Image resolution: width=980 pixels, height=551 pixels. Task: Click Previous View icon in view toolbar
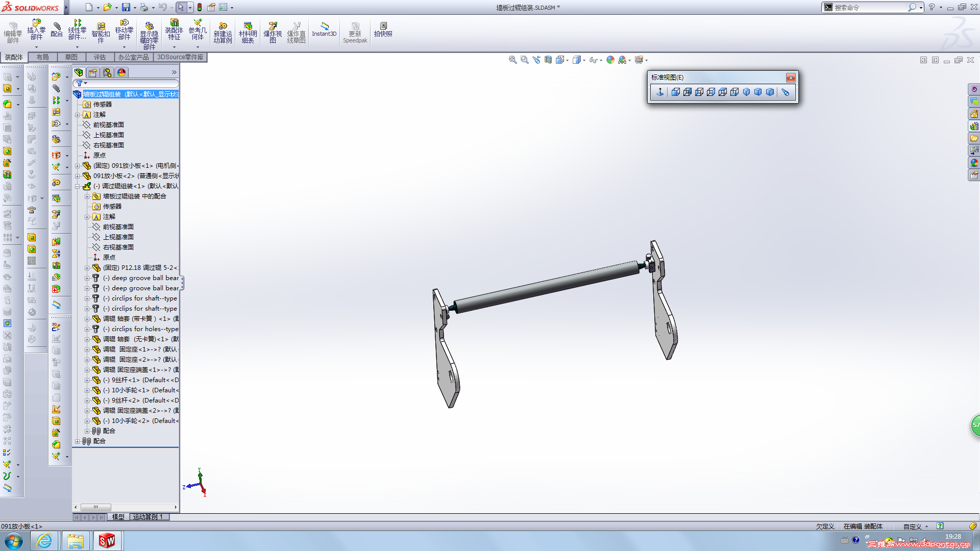(536, 60)
